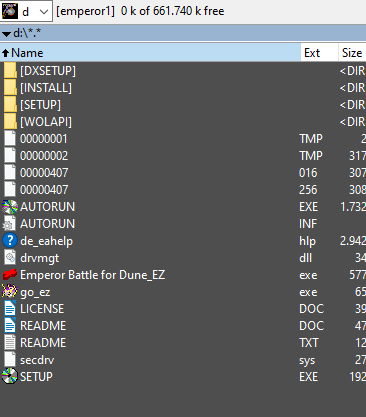The height and width of the screenshot is (417, 366).
Task: Select the LICENSE DOC document icon
Action: coord(10,309)
